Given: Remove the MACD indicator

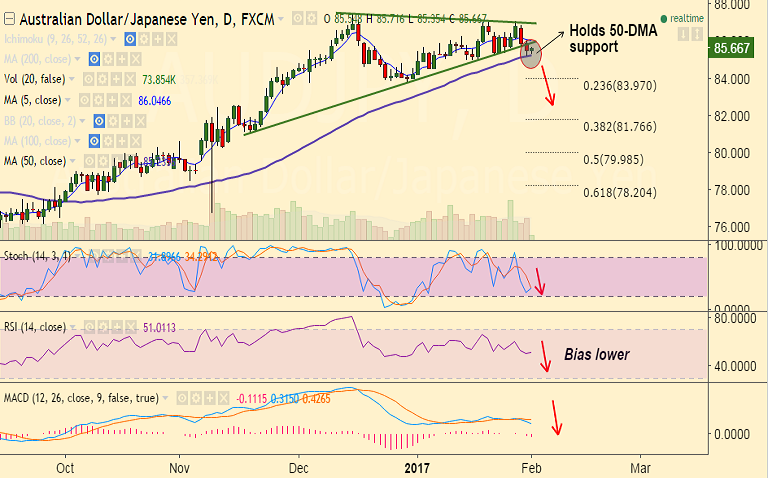Looking at the screenshot, I should point(223,398).
